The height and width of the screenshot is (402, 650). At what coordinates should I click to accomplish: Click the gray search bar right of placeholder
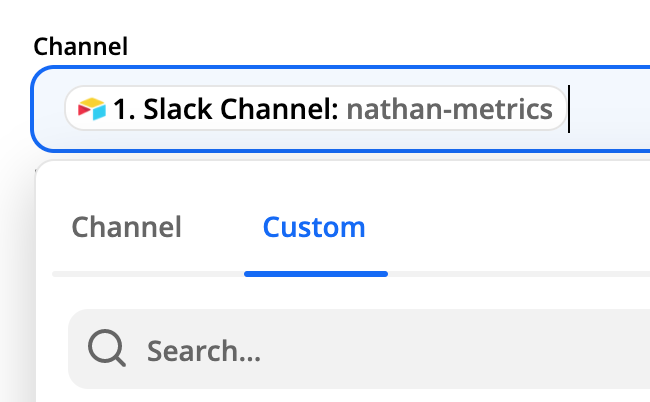[x=456, y=349]
